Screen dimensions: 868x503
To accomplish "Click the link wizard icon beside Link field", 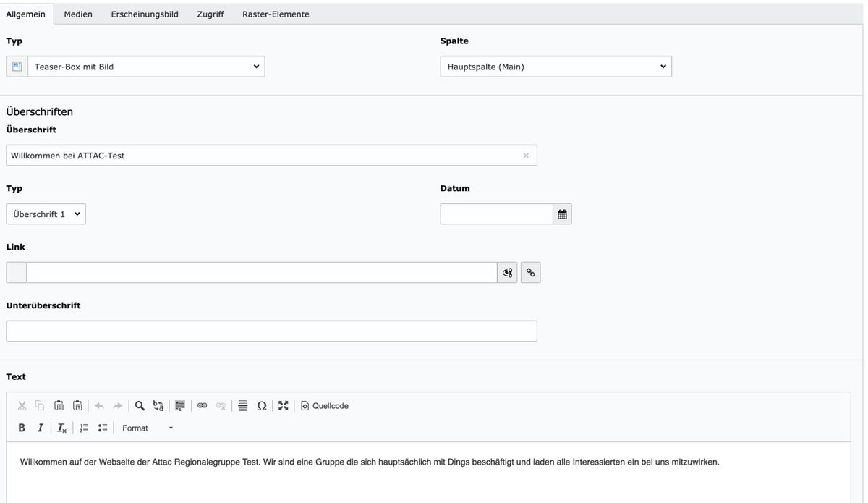I will pos(508,273).
